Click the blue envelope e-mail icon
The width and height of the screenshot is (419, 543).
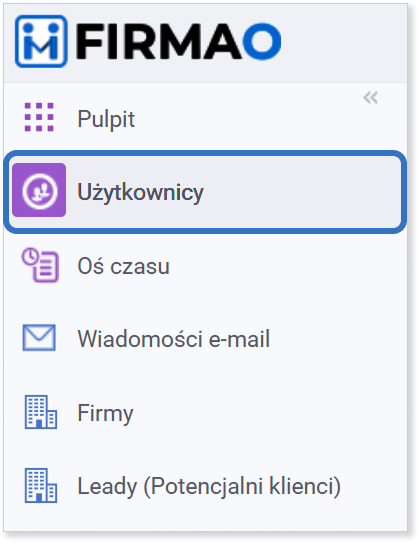click(39, 338)
